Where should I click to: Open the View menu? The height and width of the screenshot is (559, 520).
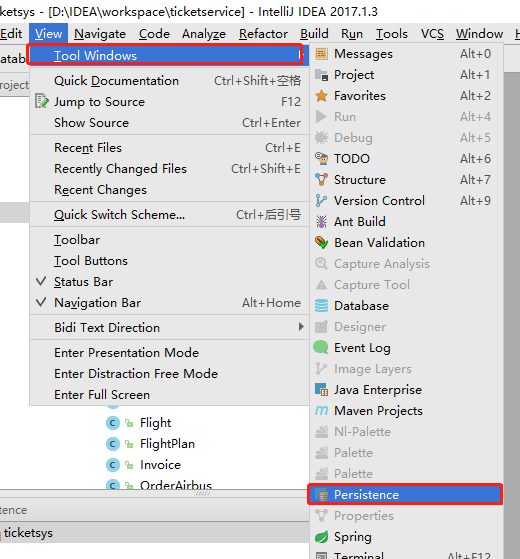click(48, 34)
